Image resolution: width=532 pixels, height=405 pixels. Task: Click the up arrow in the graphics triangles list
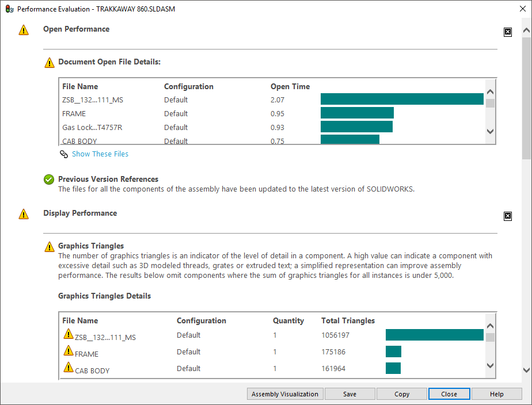[x=490, y=326]
